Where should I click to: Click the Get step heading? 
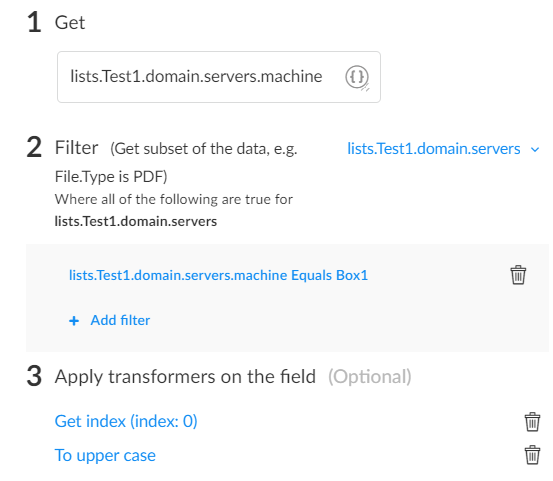(70, 23)
